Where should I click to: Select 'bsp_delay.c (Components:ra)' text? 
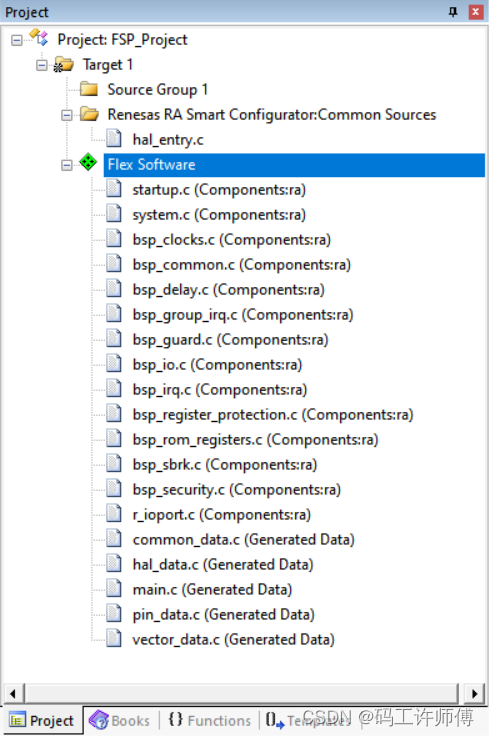(x=229, y=290)
